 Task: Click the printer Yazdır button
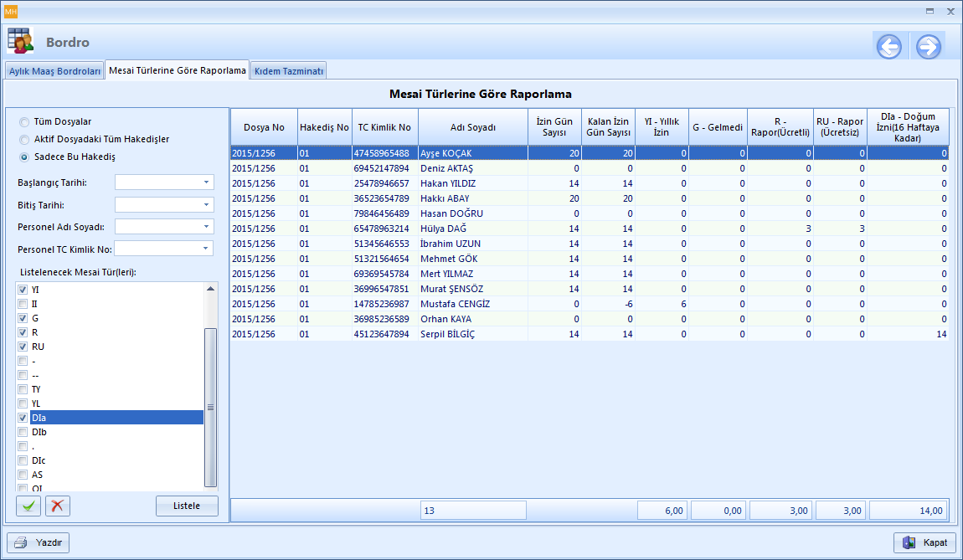(x=39, y=542)
